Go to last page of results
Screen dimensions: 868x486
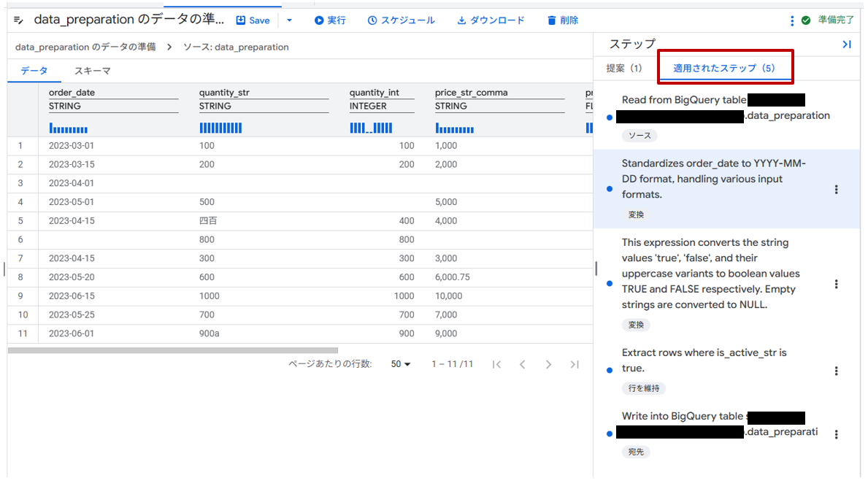click(575, 364)
